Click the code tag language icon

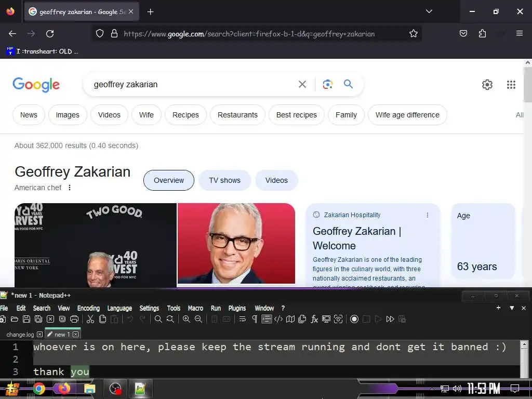[278, 319]
